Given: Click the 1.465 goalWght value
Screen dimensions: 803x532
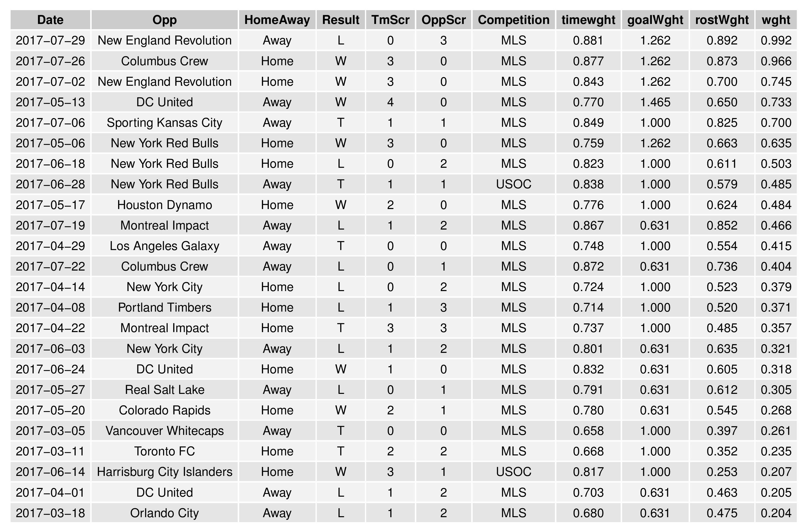Looking at the screenshot, I should (x=655, y=102).
